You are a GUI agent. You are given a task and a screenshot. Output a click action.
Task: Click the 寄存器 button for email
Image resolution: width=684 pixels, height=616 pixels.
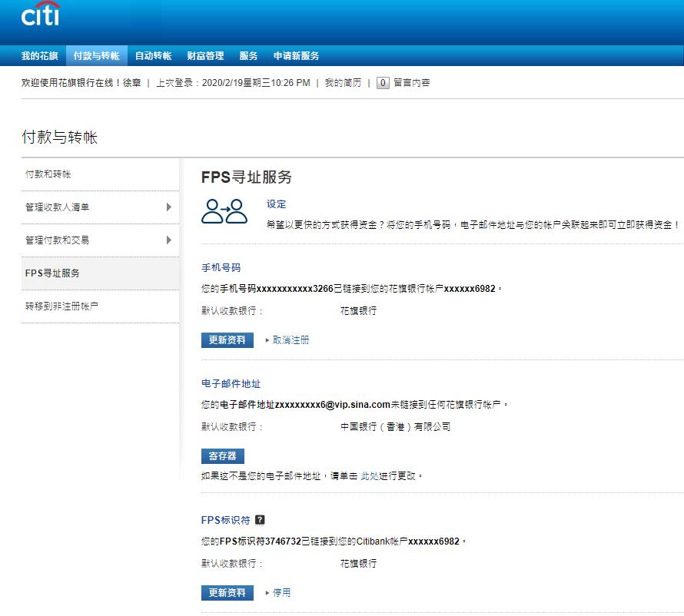click(x=222, y=456)
